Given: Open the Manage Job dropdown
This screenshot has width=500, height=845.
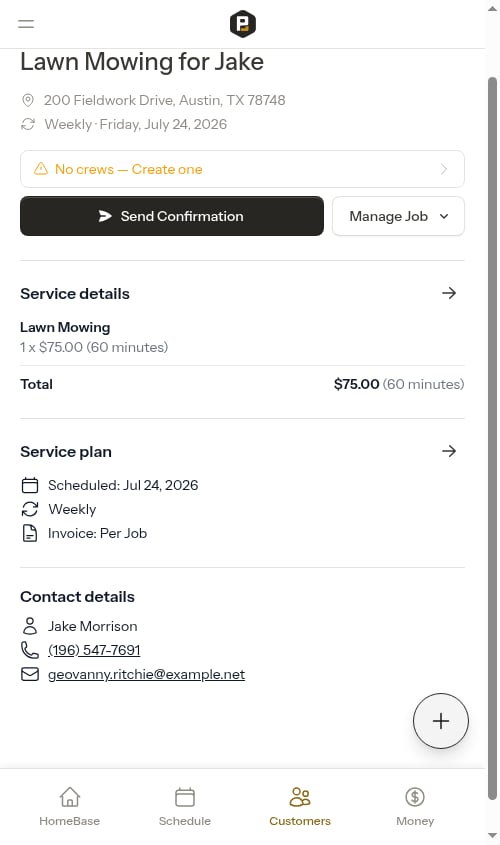Looking at the screenshot, I should click(398, 216).
